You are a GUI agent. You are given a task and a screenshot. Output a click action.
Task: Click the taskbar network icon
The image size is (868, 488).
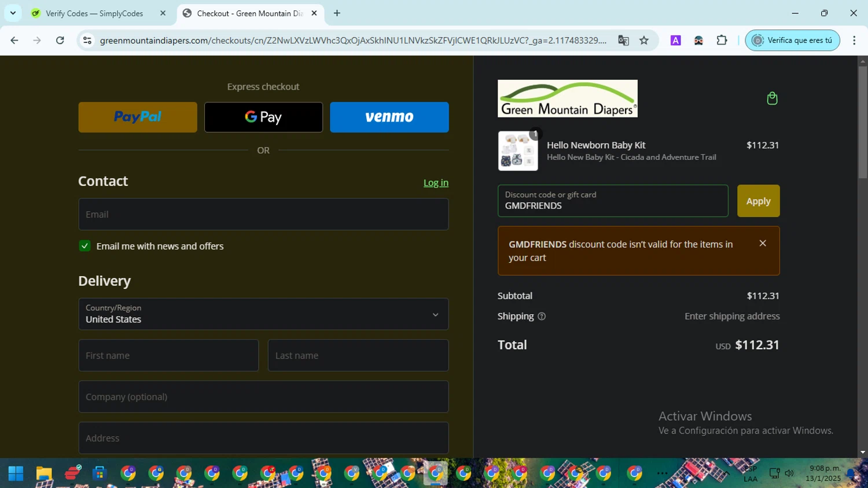(x=774, y=474)
